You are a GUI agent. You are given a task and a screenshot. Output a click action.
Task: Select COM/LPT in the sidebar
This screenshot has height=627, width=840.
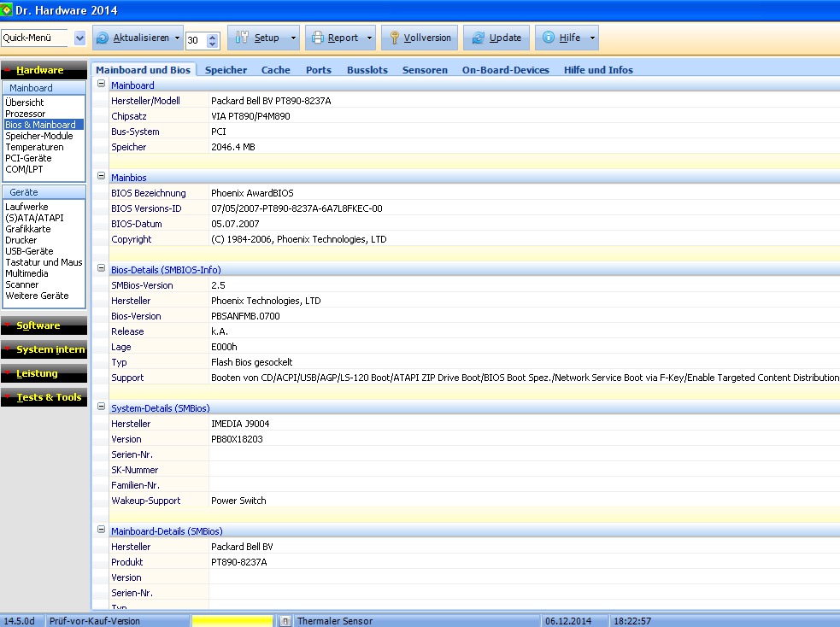coord(24,169)
